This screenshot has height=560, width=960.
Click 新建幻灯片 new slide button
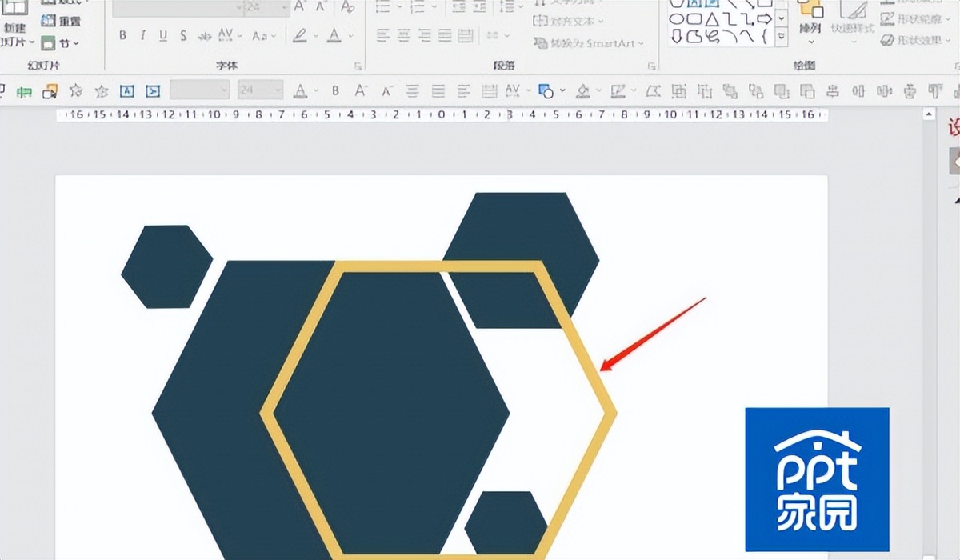pyautogui.click(x=16, y=24)
